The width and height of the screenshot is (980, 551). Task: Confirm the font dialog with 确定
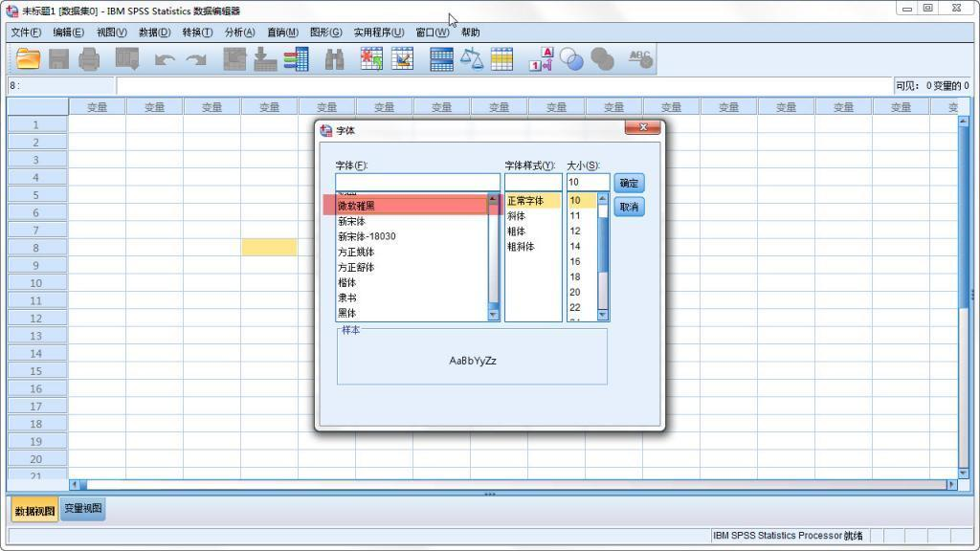629,183
